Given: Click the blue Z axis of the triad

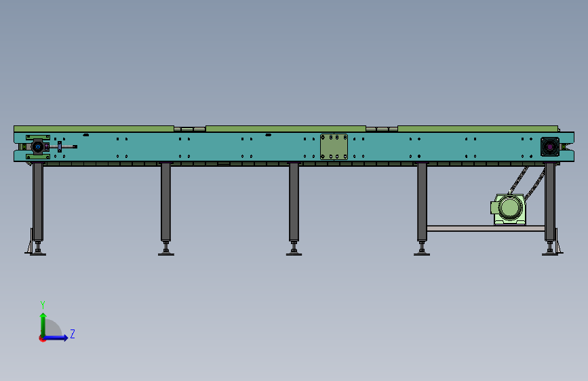Looking at the screenshot, I should click(56, 338).
